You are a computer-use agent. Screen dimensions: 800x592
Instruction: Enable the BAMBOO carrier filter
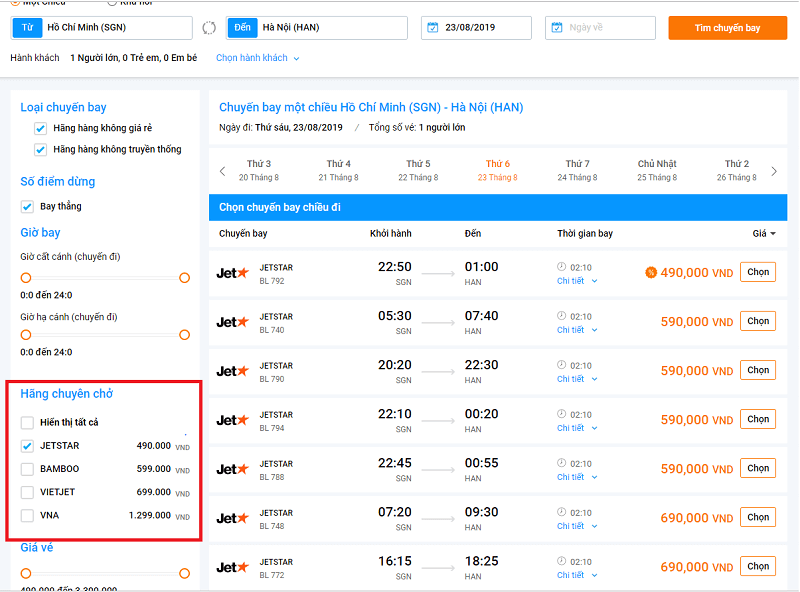(x=27, y=469)
